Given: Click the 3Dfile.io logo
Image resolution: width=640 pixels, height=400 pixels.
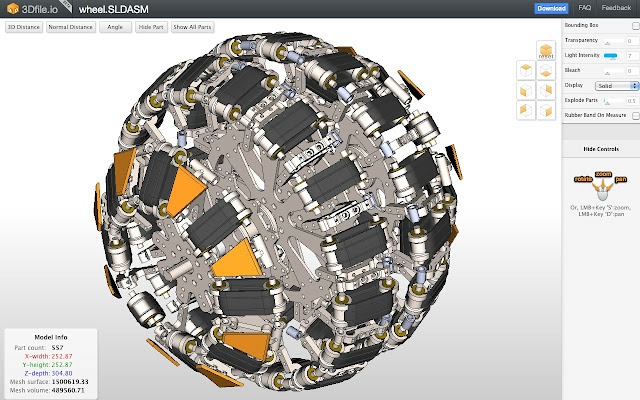Looking at the screenshot, I should [32, 8].
